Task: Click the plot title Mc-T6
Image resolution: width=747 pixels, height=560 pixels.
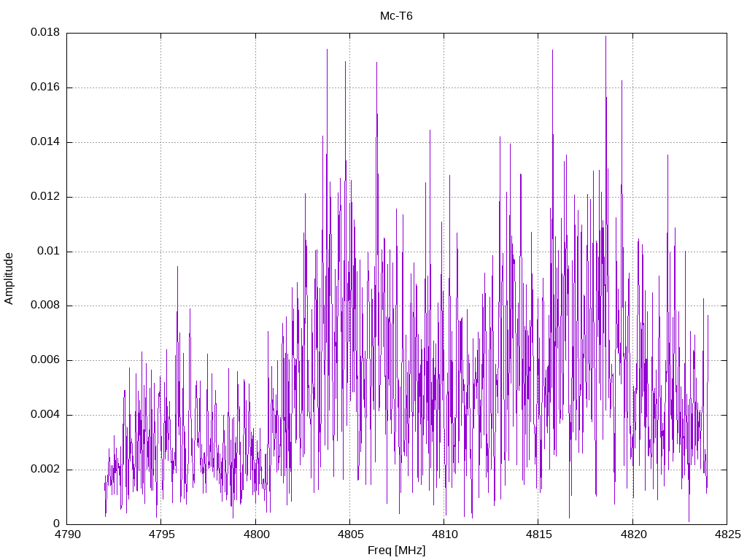Action: (396, 16)
